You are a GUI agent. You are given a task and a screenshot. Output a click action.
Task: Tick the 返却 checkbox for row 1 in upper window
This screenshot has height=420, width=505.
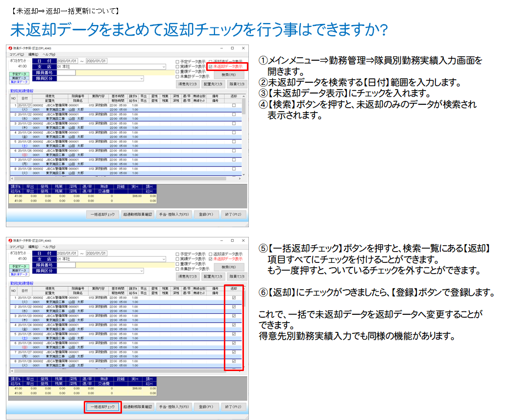pos(234,105)
